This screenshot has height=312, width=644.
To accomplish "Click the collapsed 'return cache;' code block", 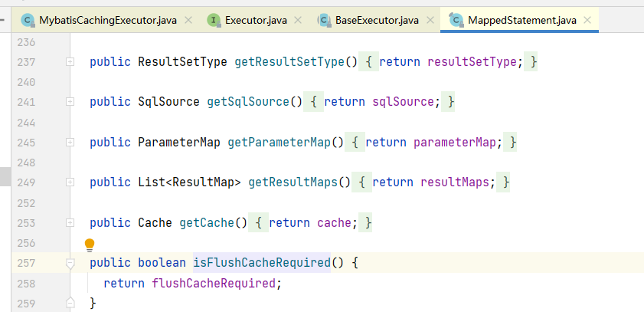I will click(314, 223).
